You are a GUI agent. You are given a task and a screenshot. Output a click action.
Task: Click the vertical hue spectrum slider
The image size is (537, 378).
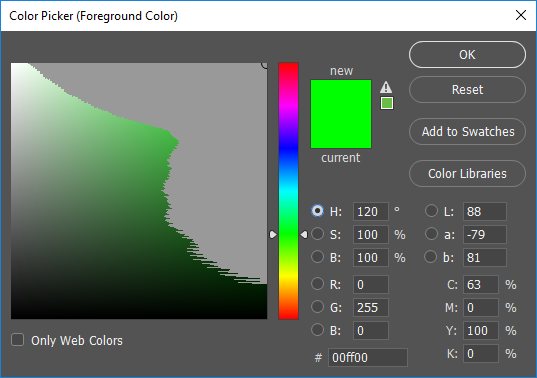click(x=288, y=191)
